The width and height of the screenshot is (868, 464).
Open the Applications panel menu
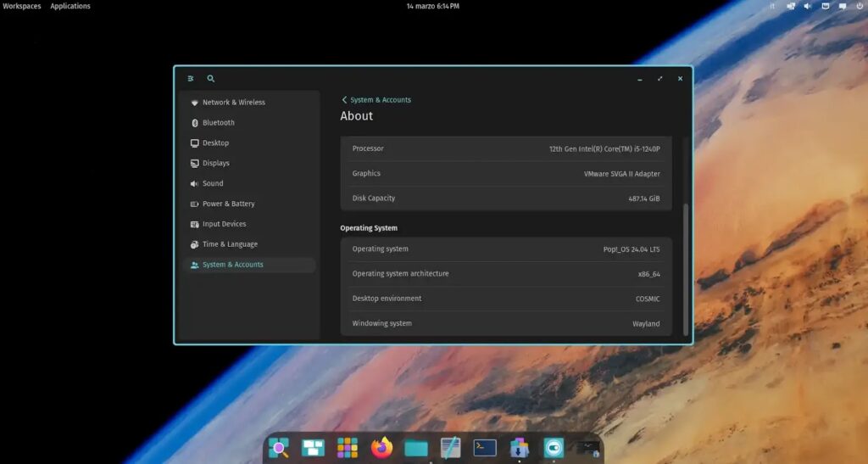[x=70, y=6]
